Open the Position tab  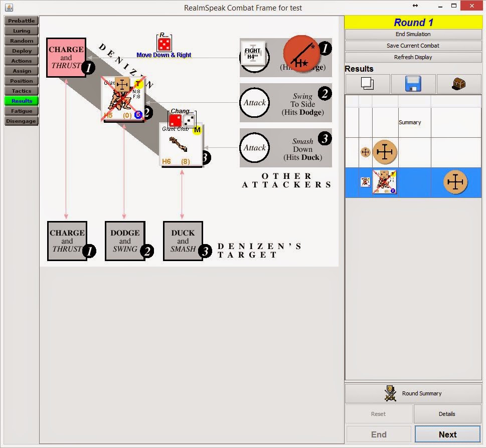tap(22, 81)
